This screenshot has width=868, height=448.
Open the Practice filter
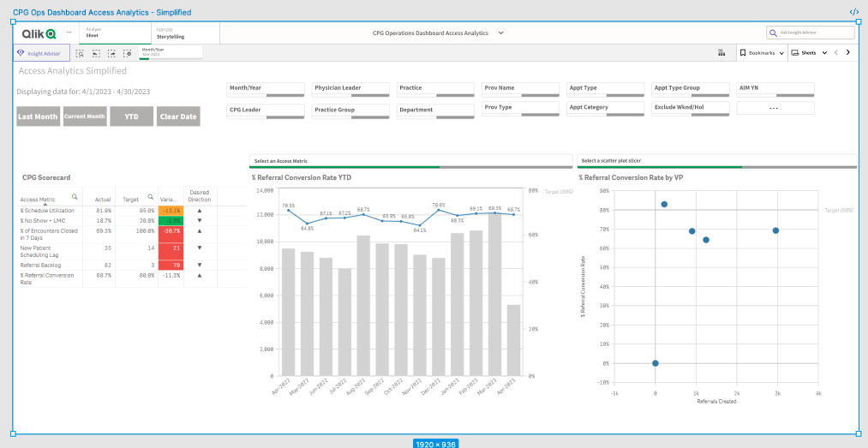(x=435, y=89)
